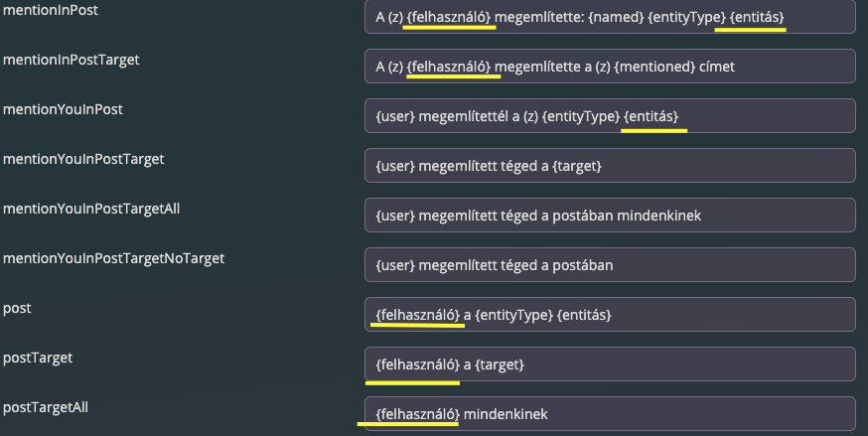Click the mentionYouInPostTargetAll input box
868x436 pixels.
[x=609, y=216]
